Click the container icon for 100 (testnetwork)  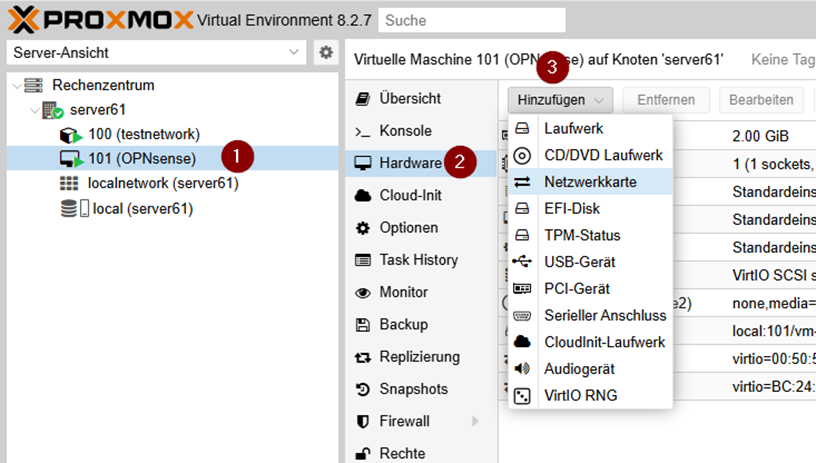tap(71, 135)
